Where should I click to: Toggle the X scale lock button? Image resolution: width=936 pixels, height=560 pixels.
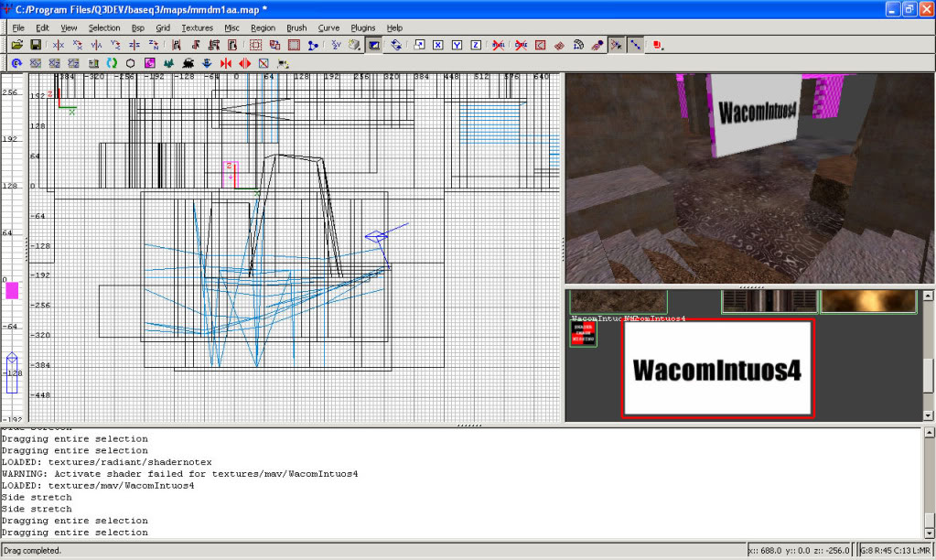tap(438, 44)
